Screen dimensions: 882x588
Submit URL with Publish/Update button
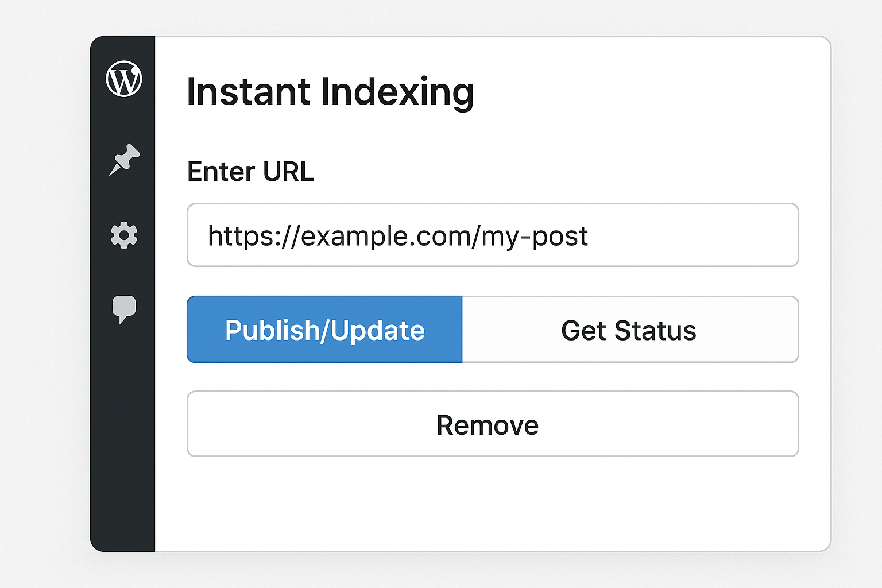click(x=324, y=330)
